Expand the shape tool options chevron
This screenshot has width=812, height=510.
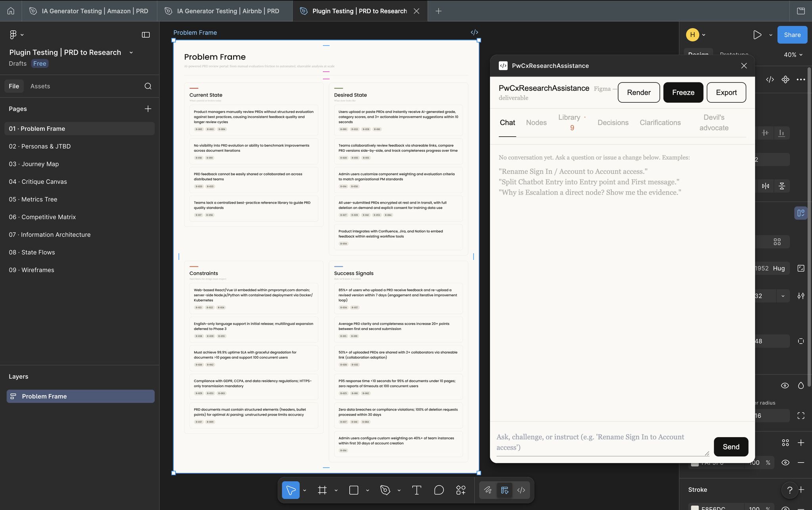pos(367,491)
